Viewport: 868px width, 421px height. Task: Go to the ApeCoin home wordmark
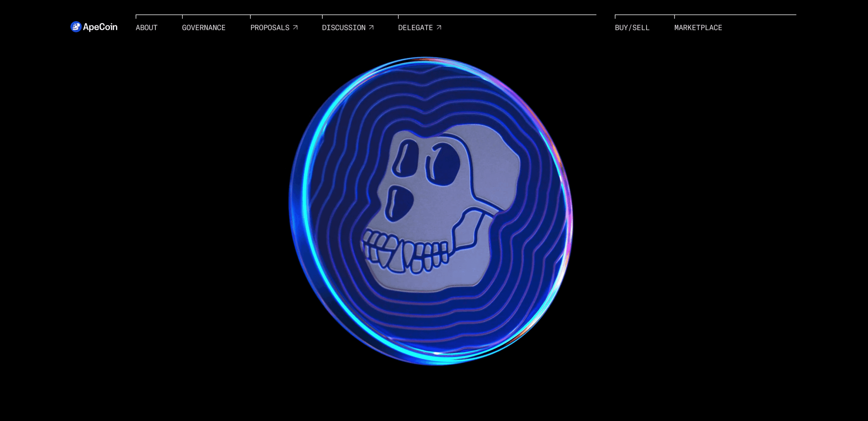100,27
